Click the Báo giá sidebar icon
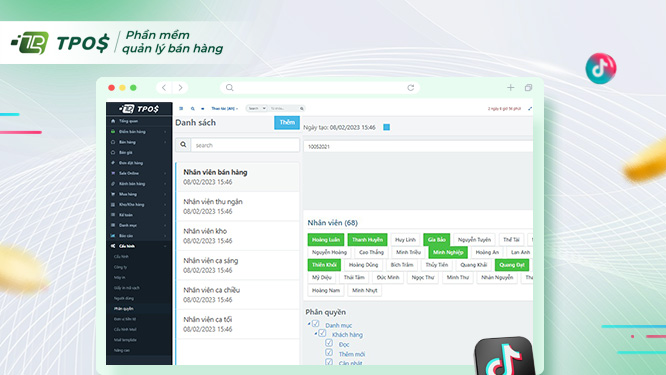The image size is (666, 375). [x=113, y=152]
